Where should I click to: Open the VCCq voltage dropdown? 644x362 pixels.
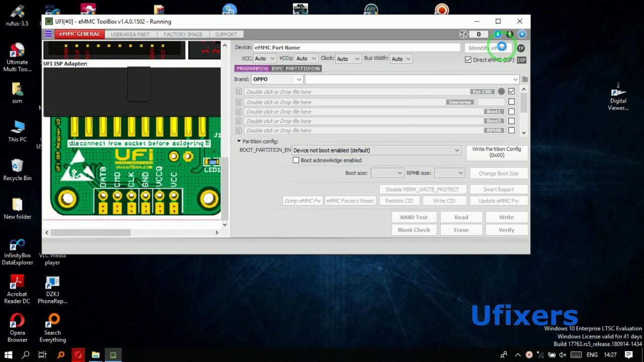(x=306, y=59)
